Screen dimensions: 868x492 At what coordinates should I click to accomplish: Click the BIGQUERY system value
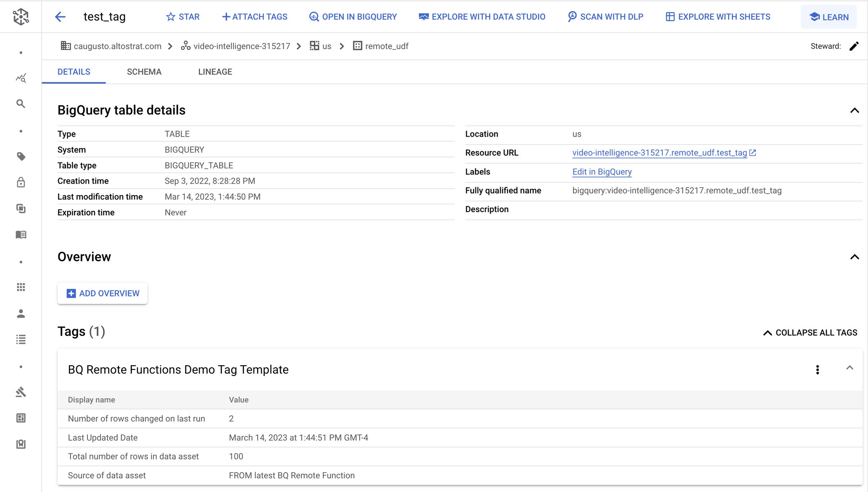tap(184, 149)
